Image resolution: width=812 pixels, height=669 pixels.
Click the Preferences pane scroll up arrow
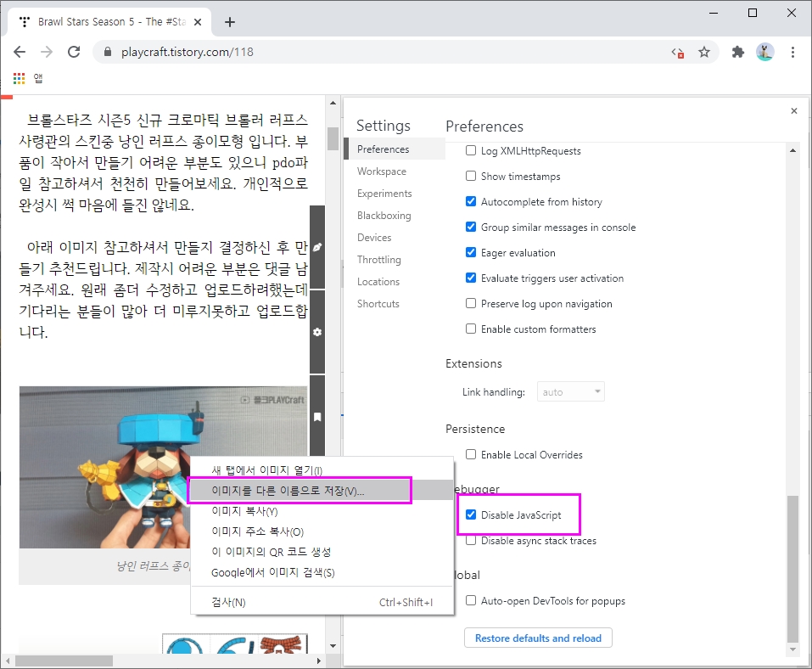(x=792, y=150)
